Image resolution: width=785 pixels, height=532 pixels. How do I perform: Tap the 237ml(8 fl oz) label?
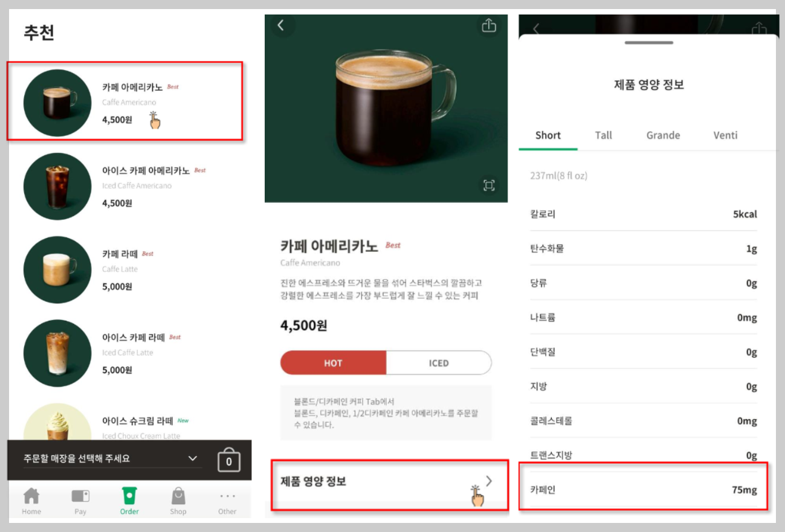tap(558, 176)
